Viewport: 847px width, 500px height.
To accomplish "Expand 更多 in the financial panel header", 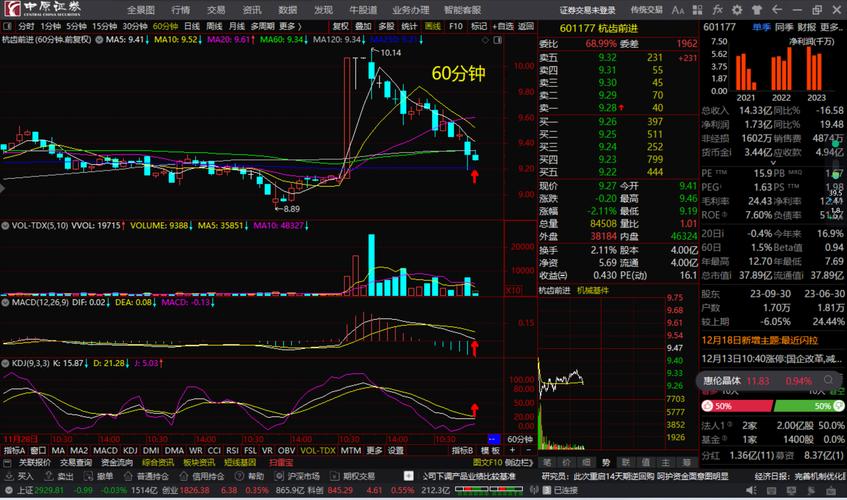I will [832, 26].
